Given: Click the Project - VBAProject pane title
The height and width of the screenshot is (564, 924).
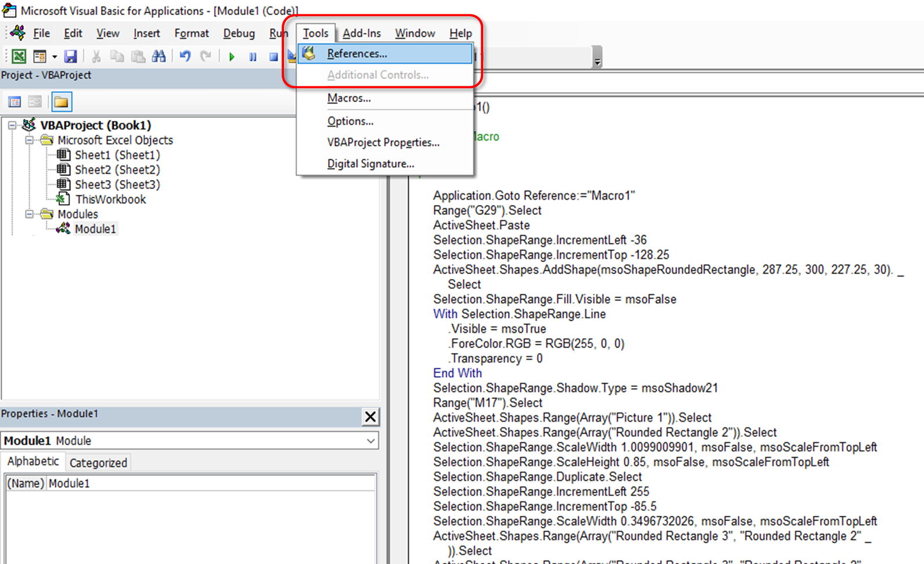Looking at the screenshot, I should click(46, 76).
